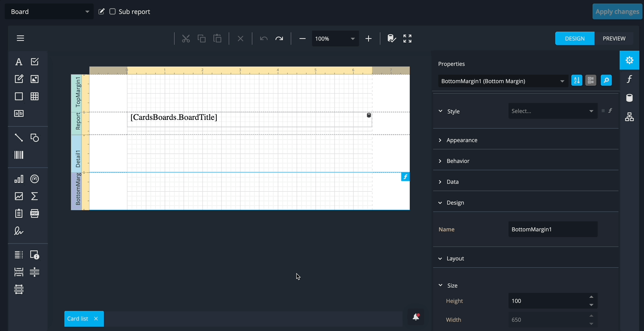
Task: Click the property search button
Action: pyautogui.click(x=606, y=80)
